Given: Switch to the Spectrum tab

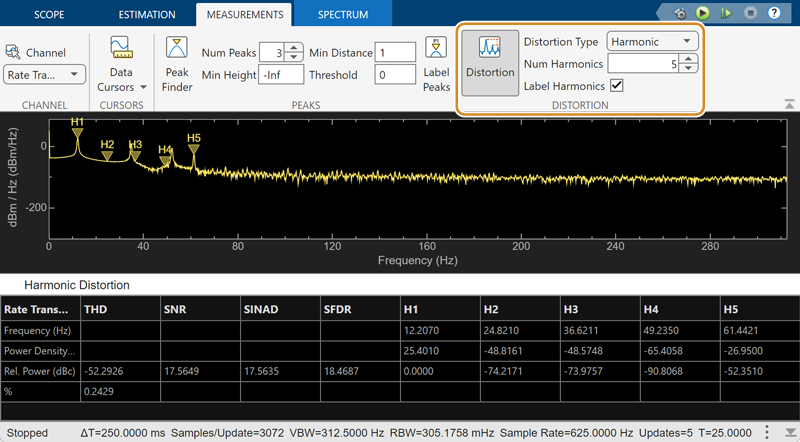Looking at the screenshot, I should [343, 15].
